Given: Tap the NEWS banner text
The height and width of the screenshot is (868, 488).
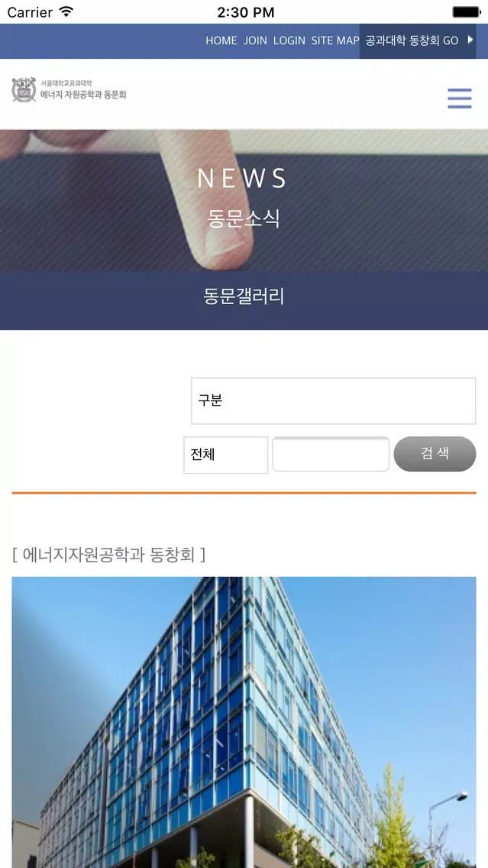Looking at the screenshot, I should click(242, 178).
